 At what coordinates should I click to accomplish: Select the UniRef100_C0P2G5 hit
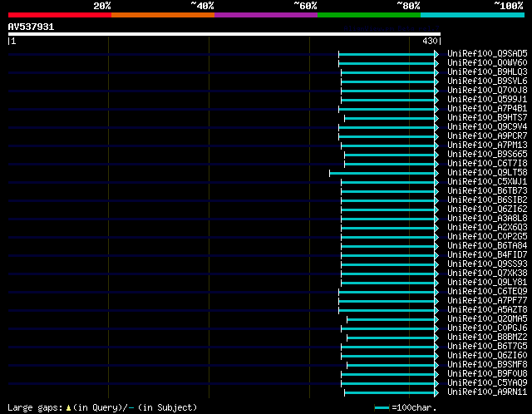coord(487,237)
